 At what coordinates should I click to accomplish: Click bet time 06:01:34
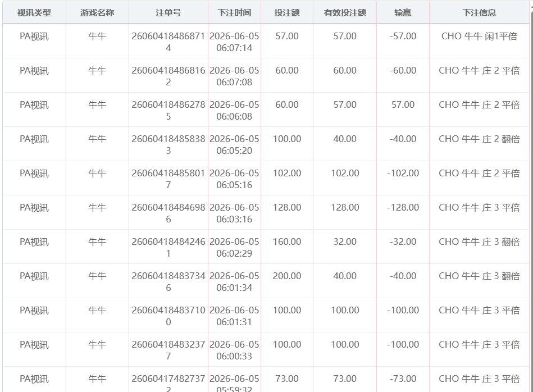click(234, 288)
